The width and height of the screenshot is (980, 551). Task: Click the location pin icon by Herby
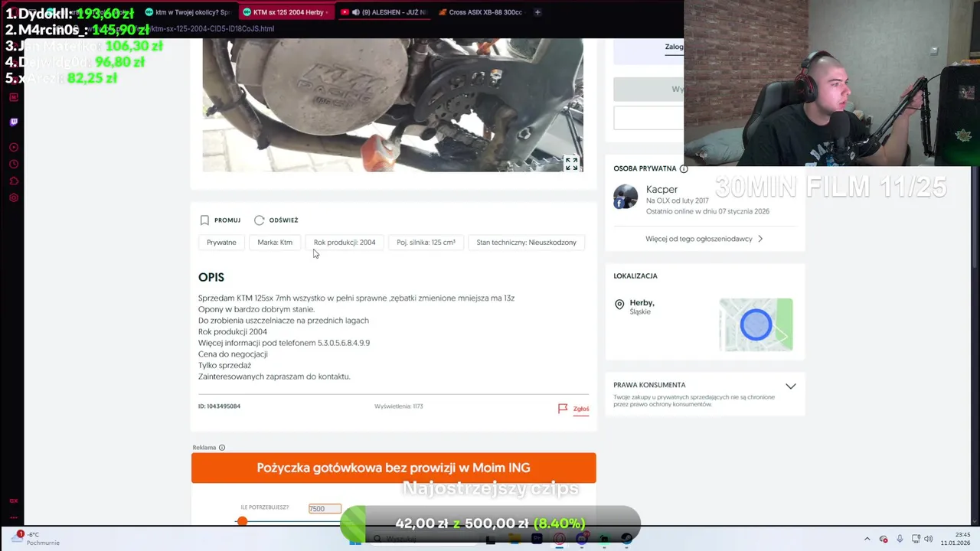pyautogui.click(x=619, y=305)
